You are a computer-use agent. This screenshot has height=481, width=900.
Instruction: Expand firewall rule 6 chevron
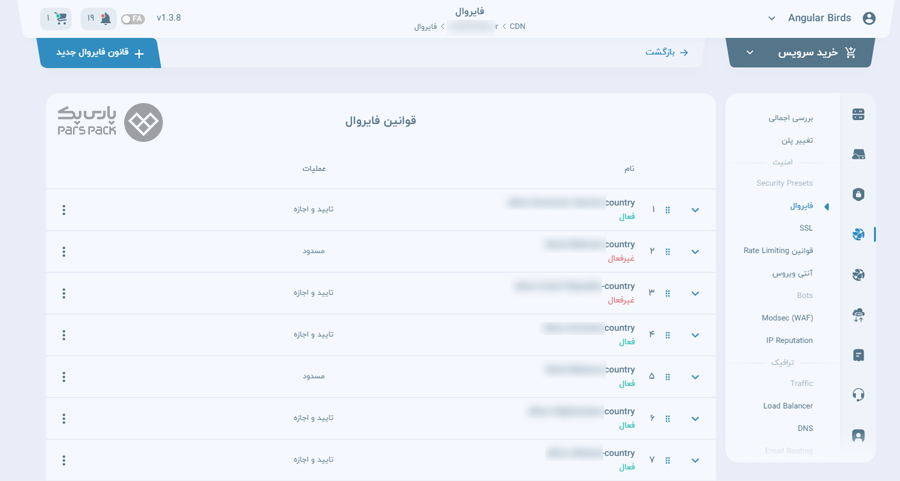[695, 419]
